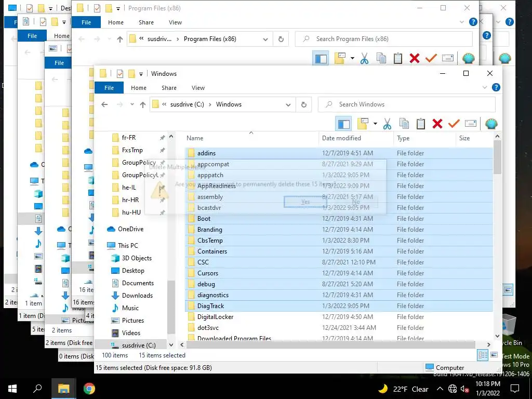Switch to Large icons view in status bar

[x=494, y=355]
